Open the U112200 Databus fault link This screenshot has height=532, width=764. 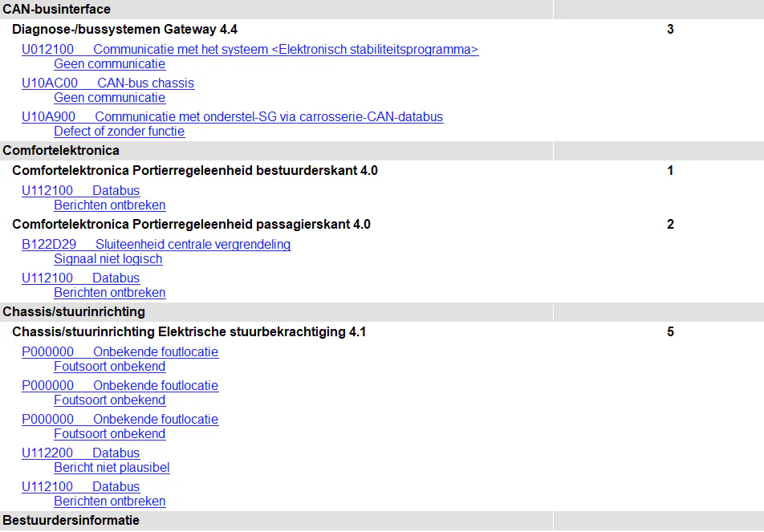pyautogui.click(x=80, y=453)
